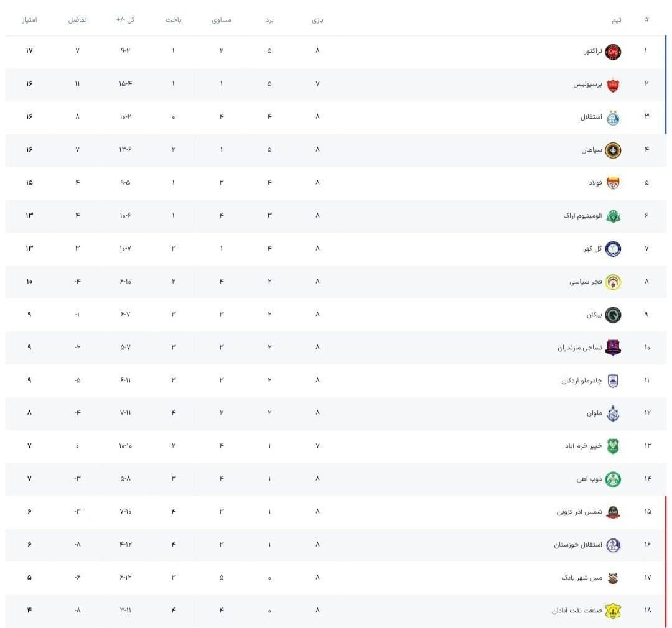Open the پرسپولیس team name link
672x628 pixels.
(587, 85)
